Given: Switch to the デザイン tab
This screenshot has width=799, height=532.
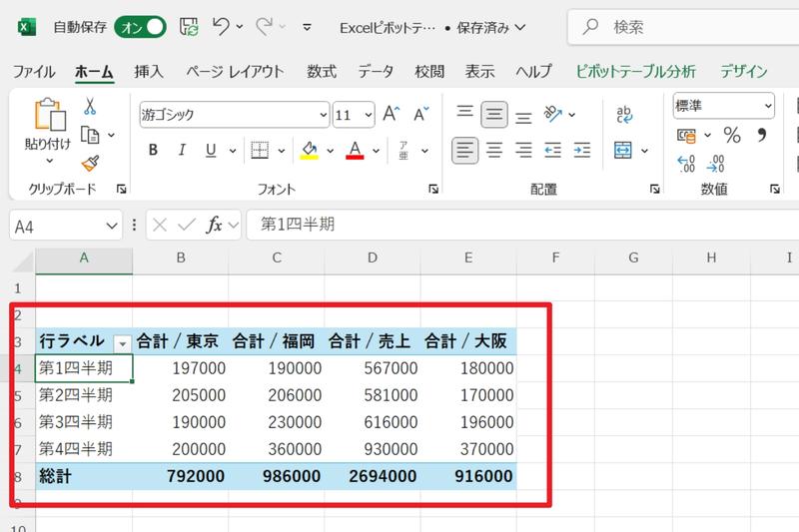Looking at the screenshot, I should pos(743,71).
